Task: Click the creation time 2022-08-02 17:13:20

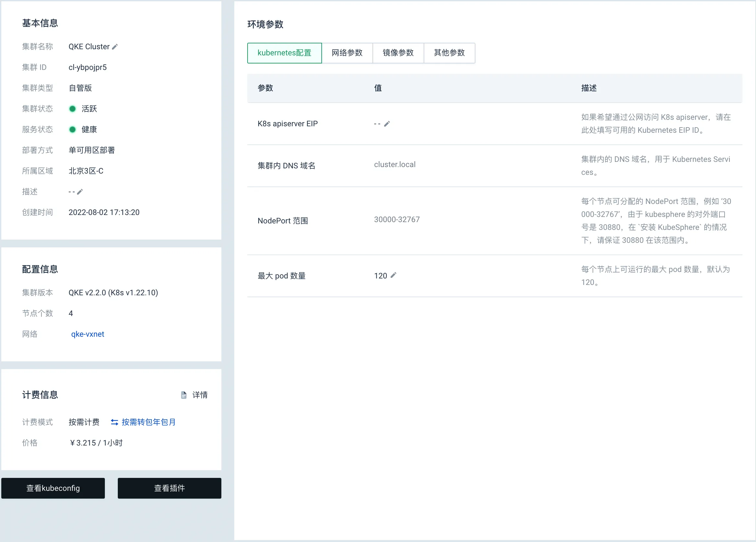Action: [104, 212]
